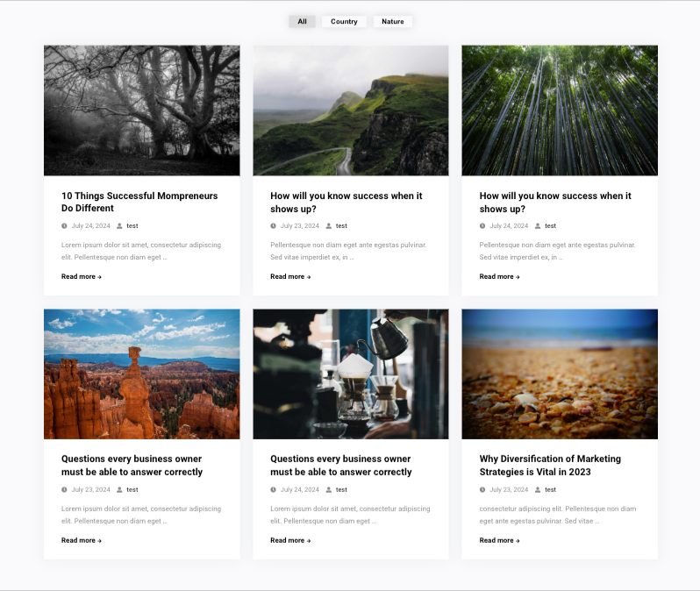
Task: Click the clock icon on the Mompreneurs post
Action: (64, 226)
